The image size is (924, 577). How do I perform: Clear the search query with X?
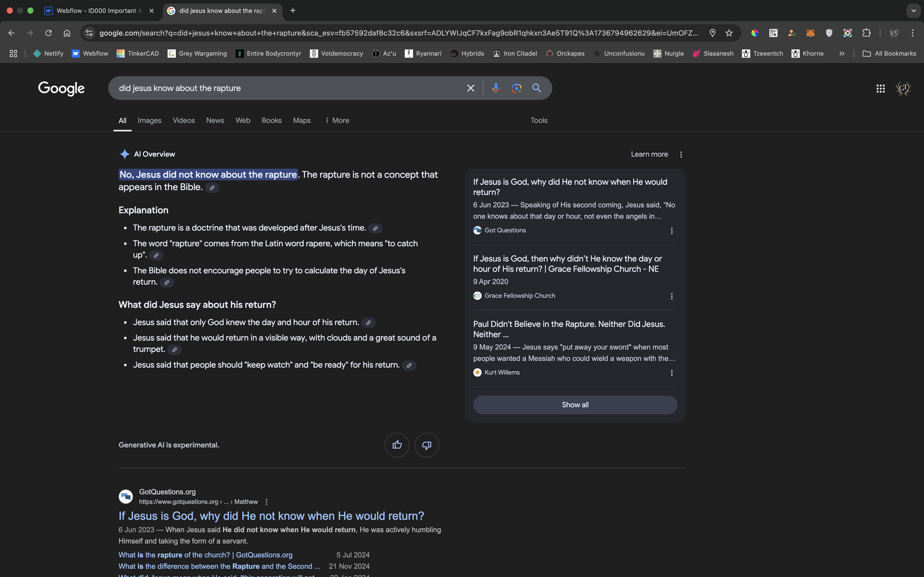pyautogui.click(x=471, y=88)
